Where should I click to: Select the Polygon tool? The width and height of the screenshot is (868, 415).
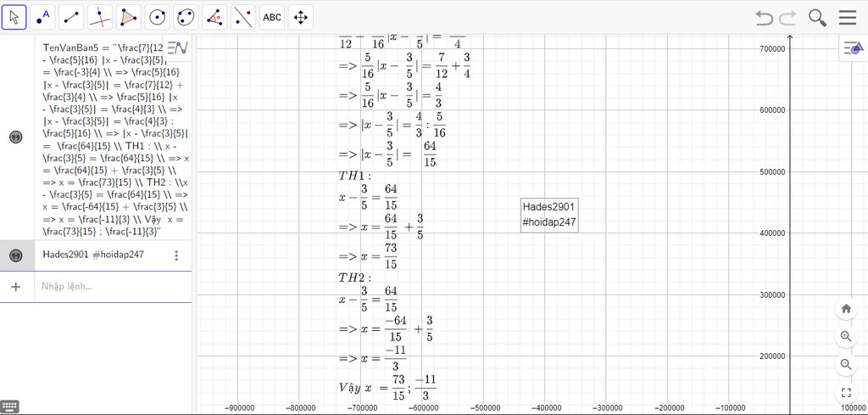pyautogui.click(x=129, y=18)
